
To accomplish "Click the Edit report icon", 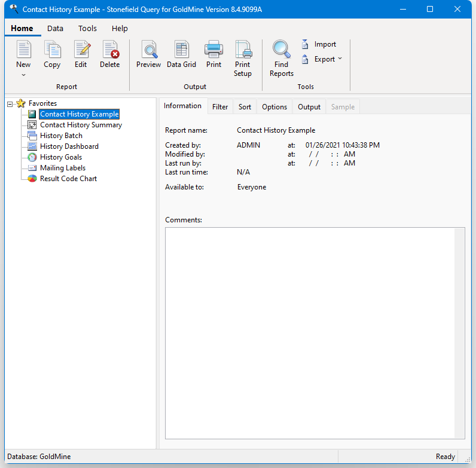I will pos(81,50).
